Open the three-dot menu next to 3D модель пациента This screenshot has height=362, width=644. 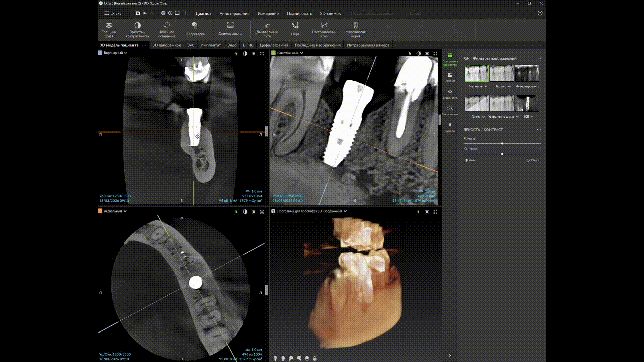[x=144, y=45]
